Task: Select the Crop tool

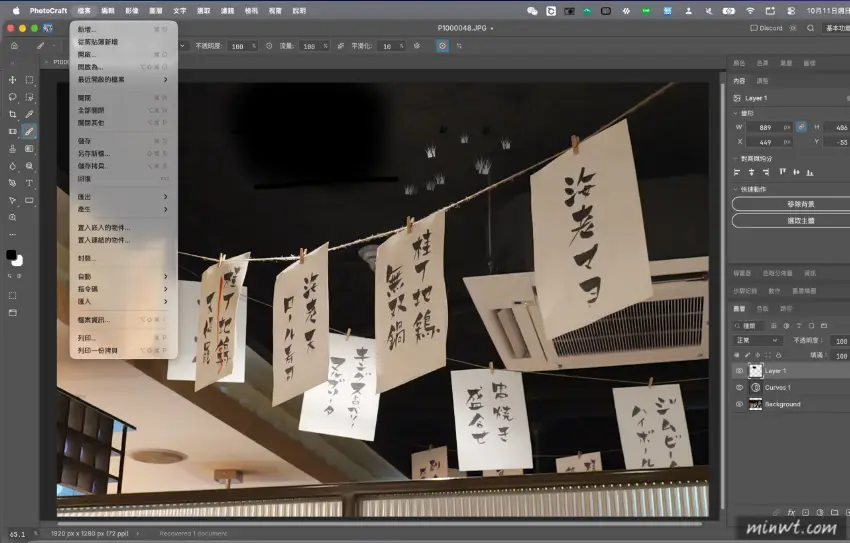Action: coord(12,114)
